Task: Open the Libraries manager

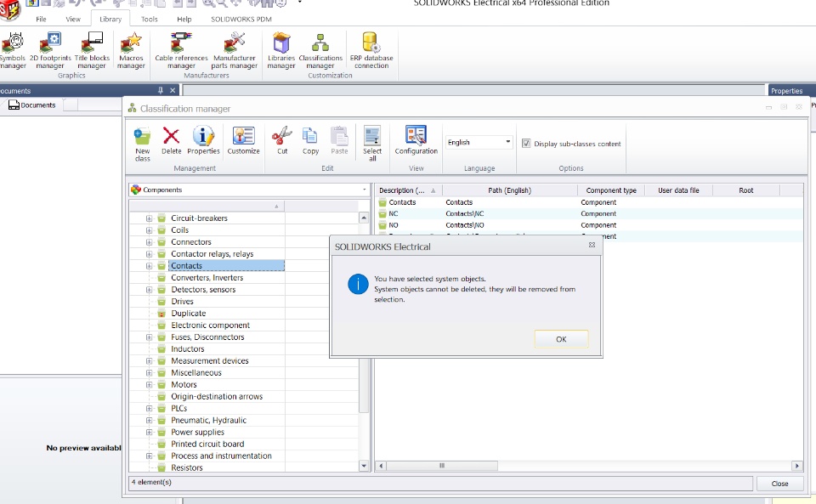Action: click(x=281, y=50)
